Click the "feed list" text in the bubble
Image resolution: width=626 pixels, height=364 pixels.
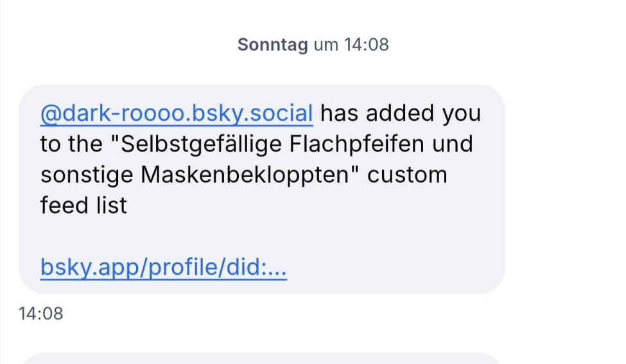click(83, 206)
